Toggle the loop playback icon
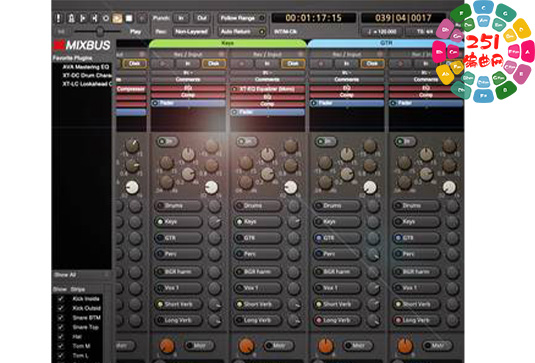The image size is (535, 363). tap(106, 18)
